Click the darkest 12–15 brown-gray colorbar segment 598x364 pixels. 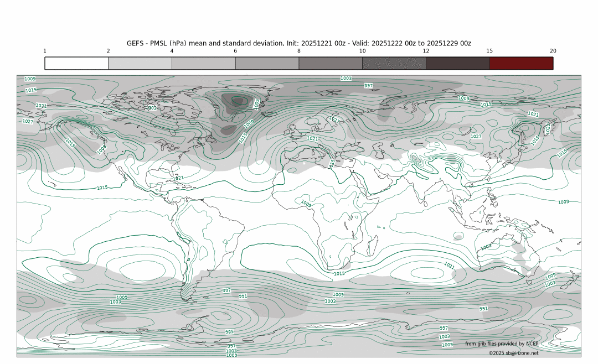[x=457, y=63]
